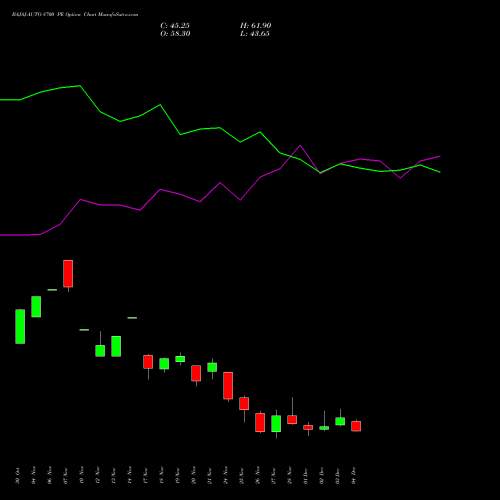Select the open value O: 58.30
The image size is (500, 500).
click(175, 34)
